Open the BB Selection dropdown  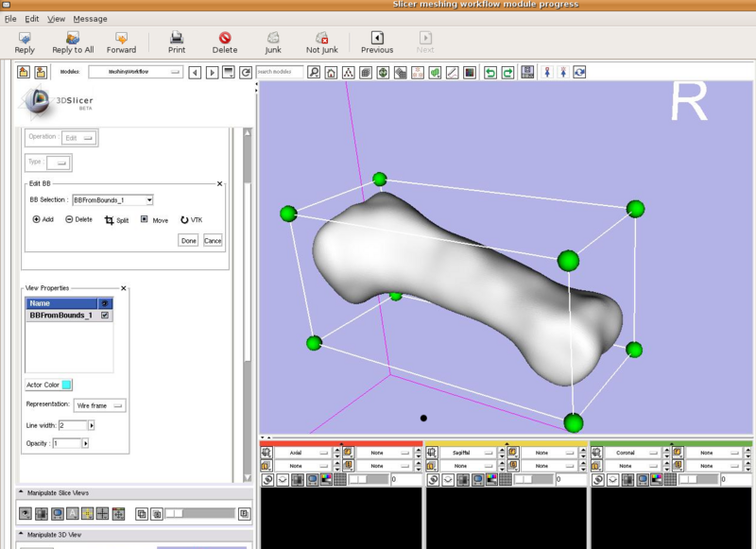coord(112,199)
